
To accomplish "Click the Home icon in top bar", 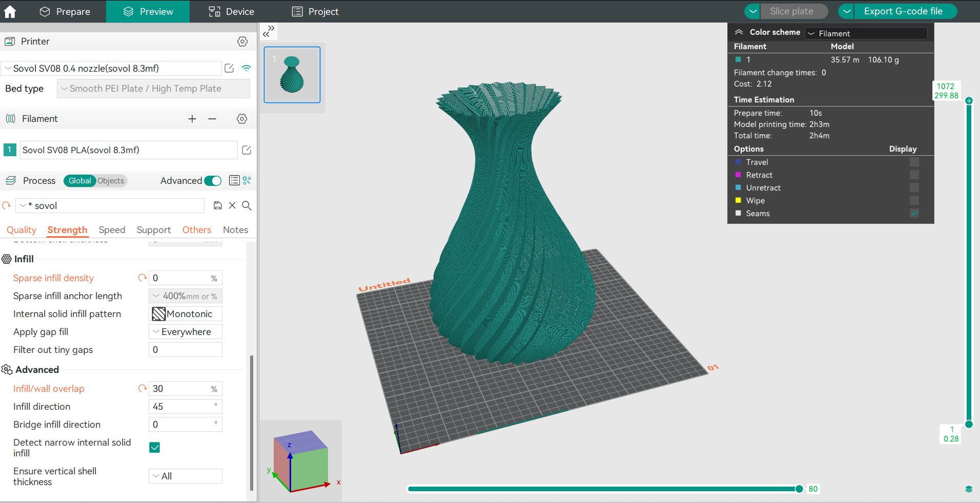I will [x=10, y=11].
